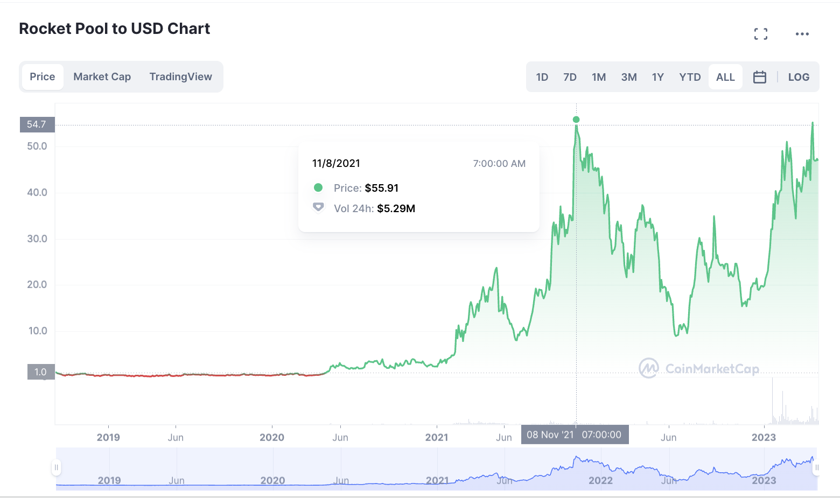Open the calendar date range picker
The width and height of the screenshot is (840, 504).
759,77
